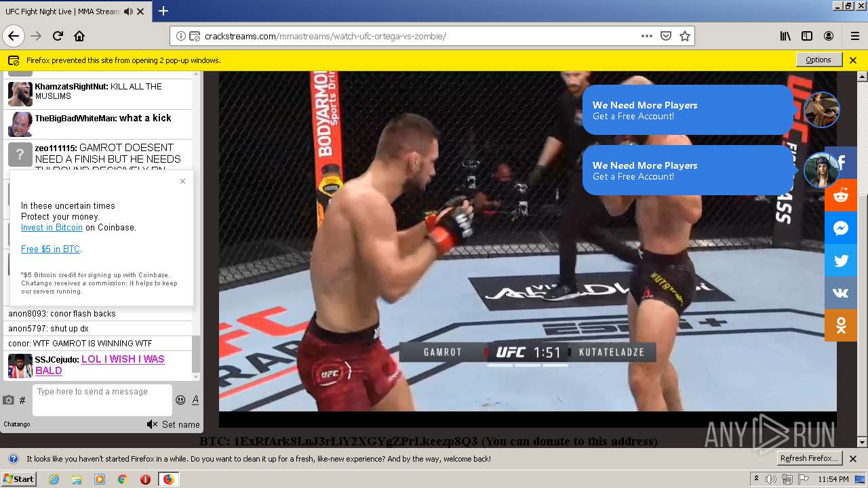Viewport: 868px width, 488px height.
Task: Open the Windows Start menu
Action: coord(18,479)
